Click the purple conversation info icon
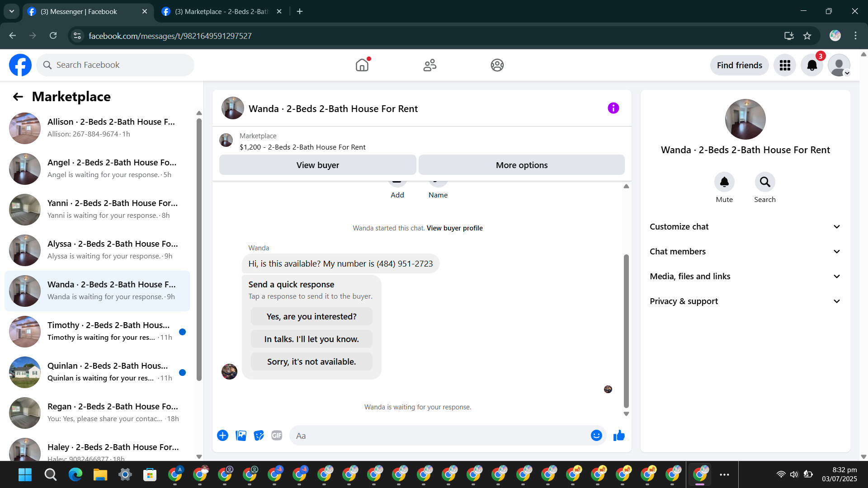This screenshot has height=488, width=868. point(613,108)
